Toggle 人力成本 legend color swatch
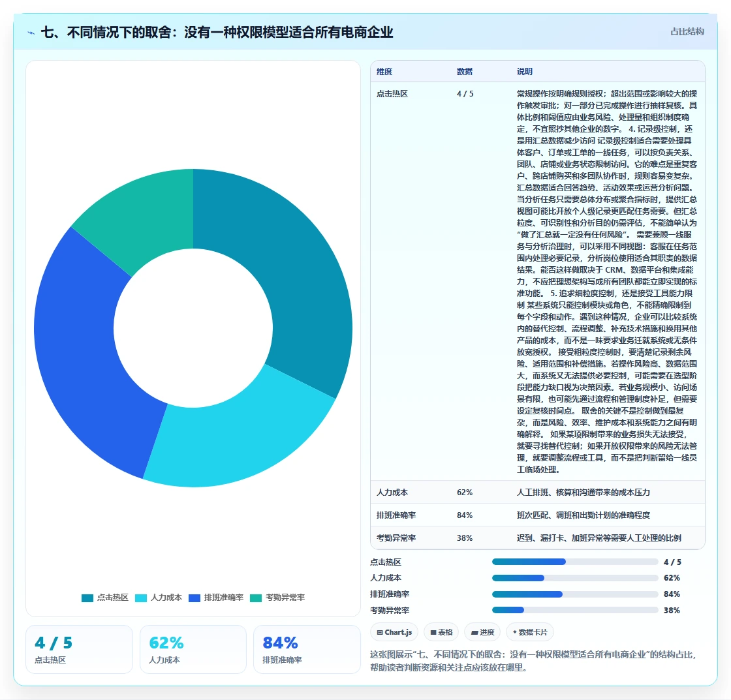The width and height of the screenshot is (731, 700). [141, 598]
